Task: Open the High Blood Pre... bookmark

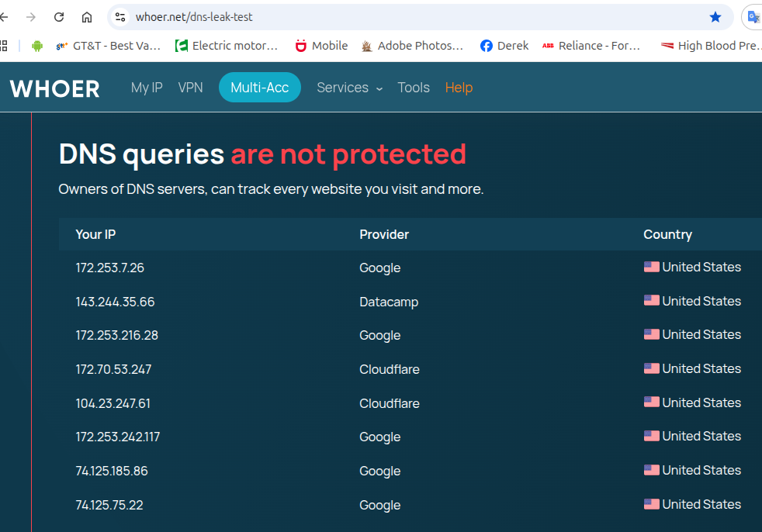Action: [x=709, y=46]
